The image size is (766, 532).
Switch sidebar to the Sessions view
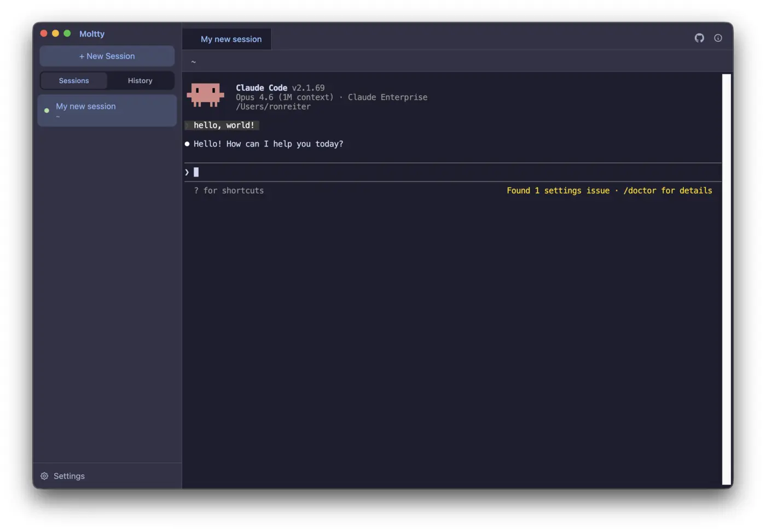coord(74,80)
